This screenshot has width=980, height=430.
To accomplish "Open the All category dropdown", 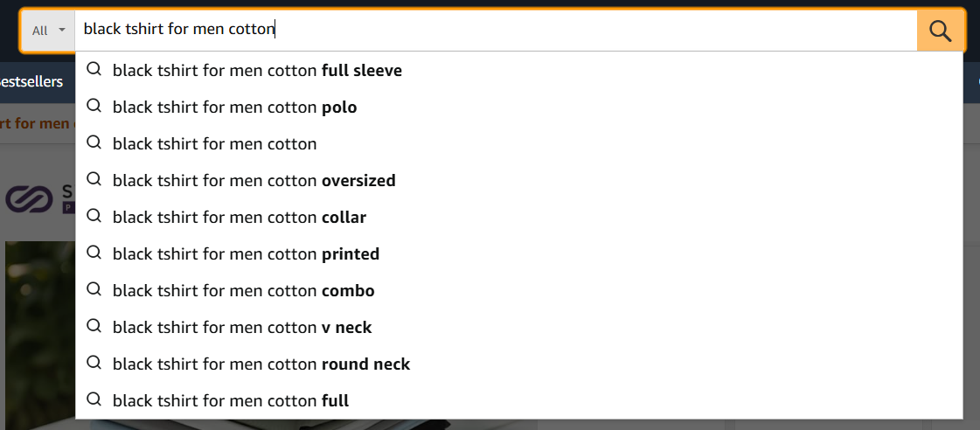I will pos(48,30).
